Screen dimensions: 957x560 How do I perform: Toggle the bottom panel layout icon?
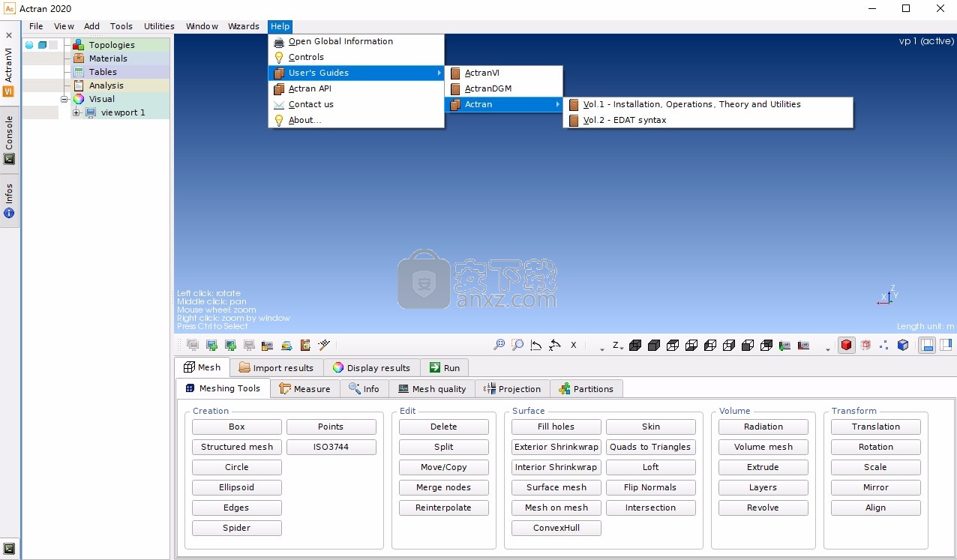click(927, 345)
